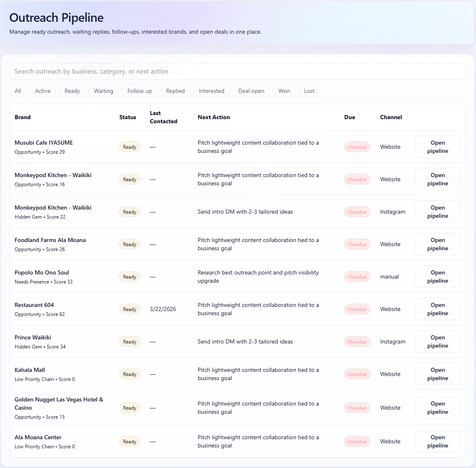Open pipeline for Monkeypod Kitchen Opportunity row
Viewport: 476px width, 468px height.
point(438,180)
